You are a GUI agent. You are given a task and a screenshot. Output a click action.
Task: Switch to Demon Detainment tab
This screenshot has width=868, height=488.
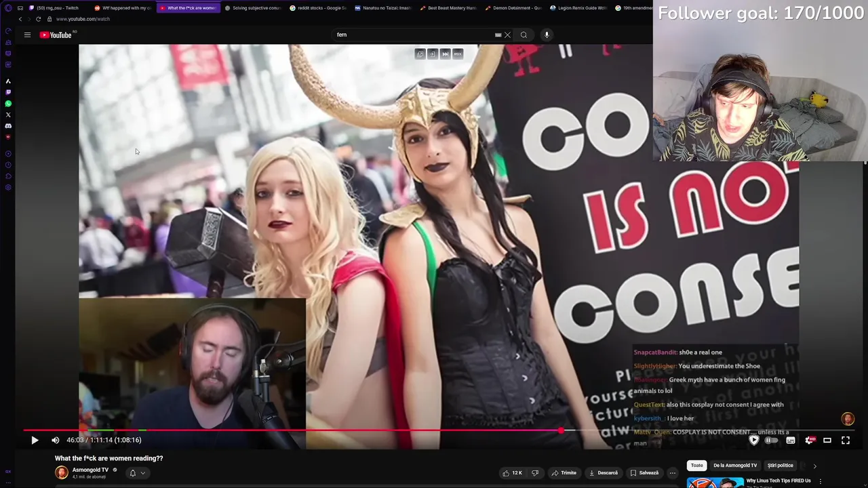(513, 7)
